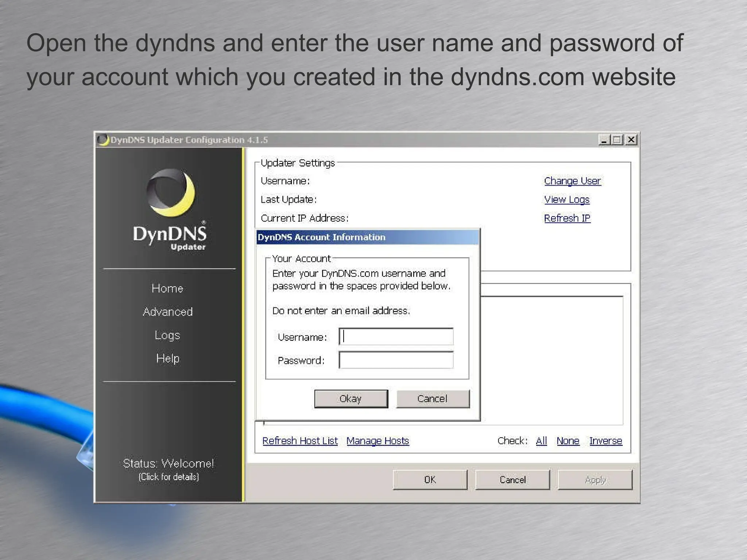Click 'Current IP Address:' label
This screenshot has height=560, width=747.
[x=305, y=218]
